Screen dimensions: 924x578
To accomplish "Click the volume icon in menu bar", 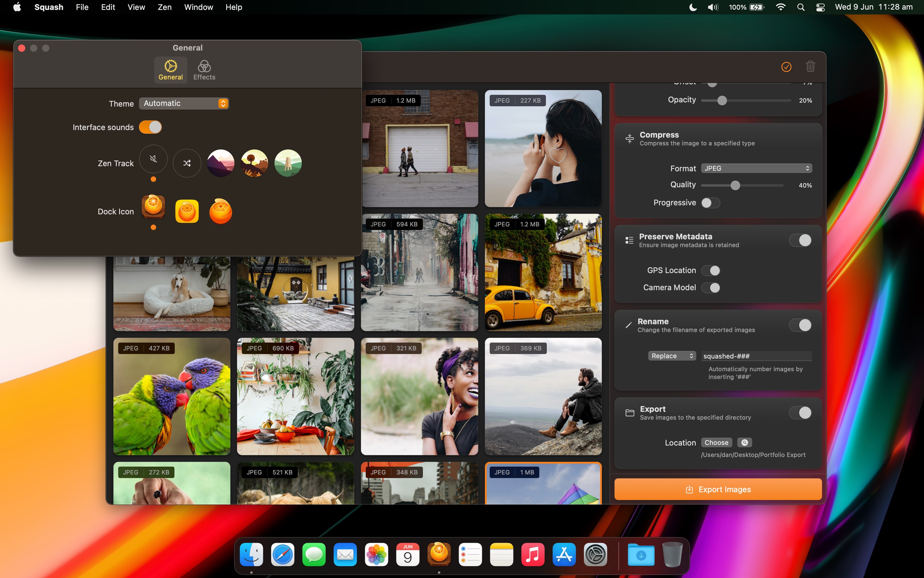I will coord(713,7).
